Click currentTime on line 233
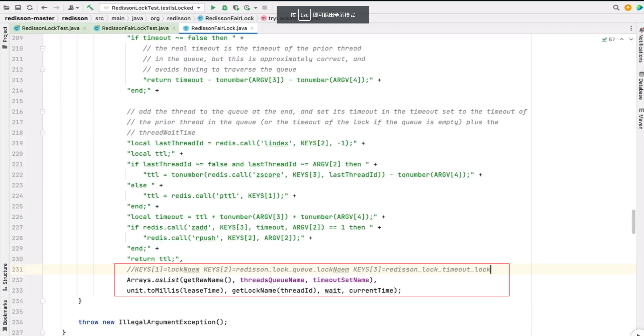 click(x=371, y=290)
